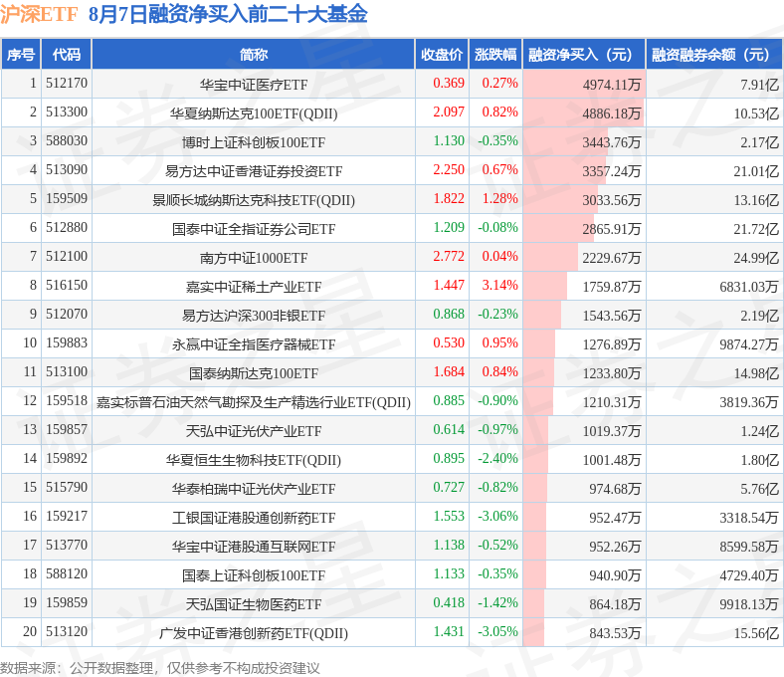
Task: Click 嘉实中证稀土产业ETF fund name
Action: pos(254,287)
